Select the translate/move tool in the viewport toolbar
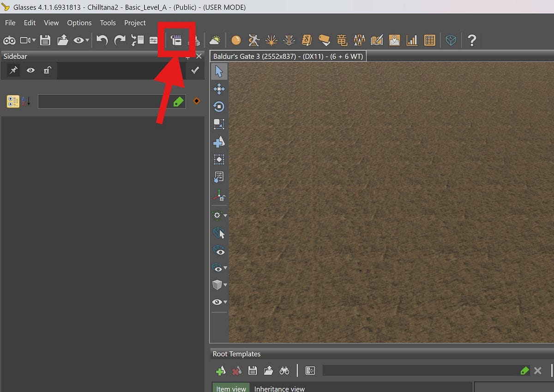This screenshot has height=392, width=554. (x=219, y=89)
